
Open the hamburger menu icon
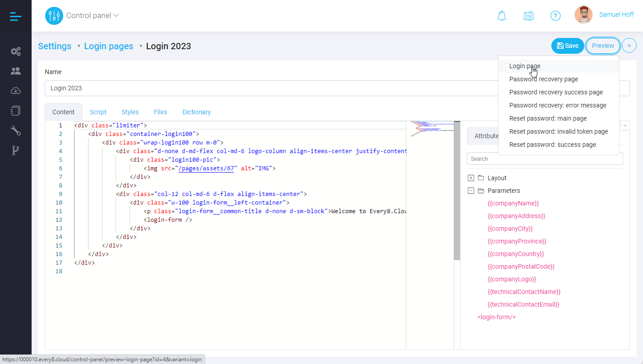pyautogui.click(x=15, y=16)
